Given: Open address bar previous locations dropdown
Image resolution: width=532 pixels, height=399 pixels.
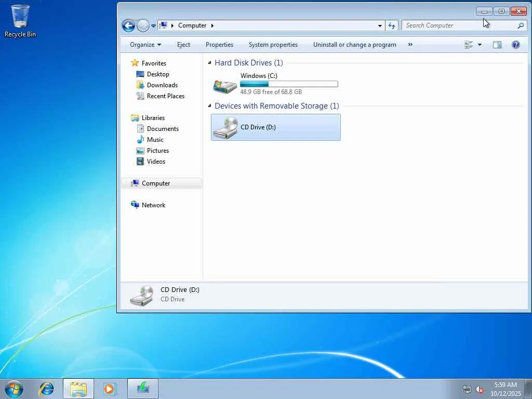Looking at the screenshot, I should [x=380, y=26].
